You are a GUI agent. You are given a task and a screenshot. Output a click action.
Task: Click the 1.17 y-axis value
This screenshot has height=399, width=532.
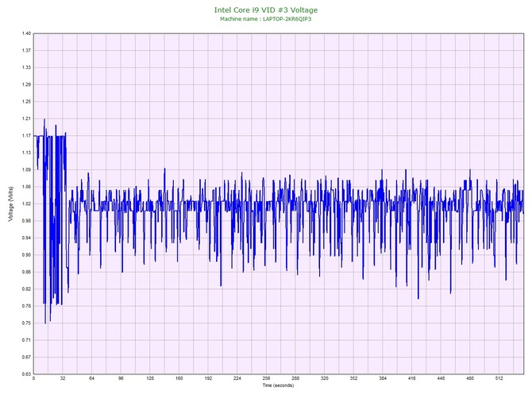click(x=26, y=135)
